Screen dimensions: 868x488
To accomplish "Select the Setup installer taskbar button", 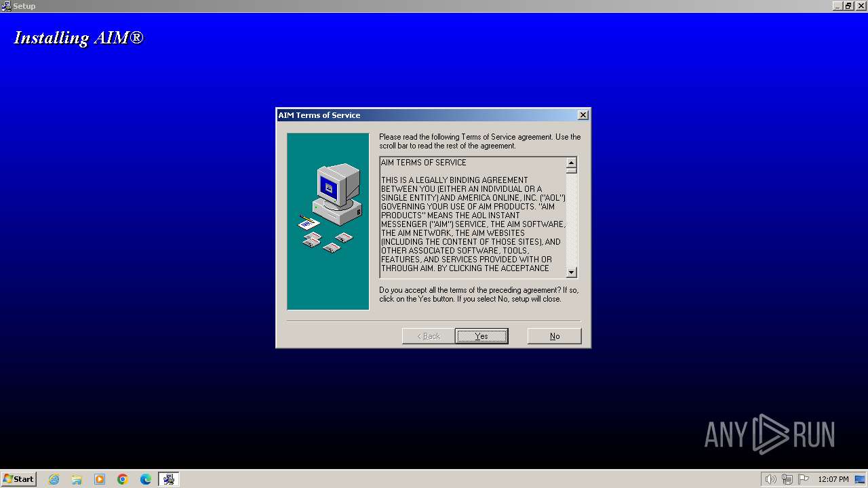I will (x=168, y=479).
